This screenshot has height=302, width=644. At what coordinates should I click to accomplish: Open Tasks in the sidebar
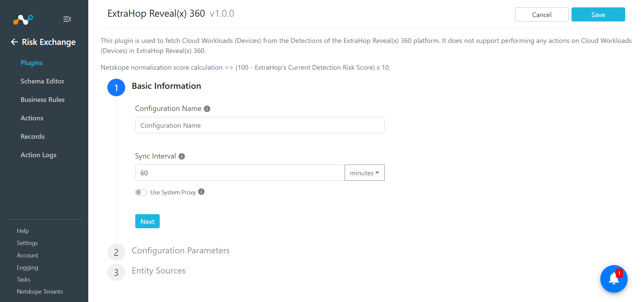coord(23,280)
